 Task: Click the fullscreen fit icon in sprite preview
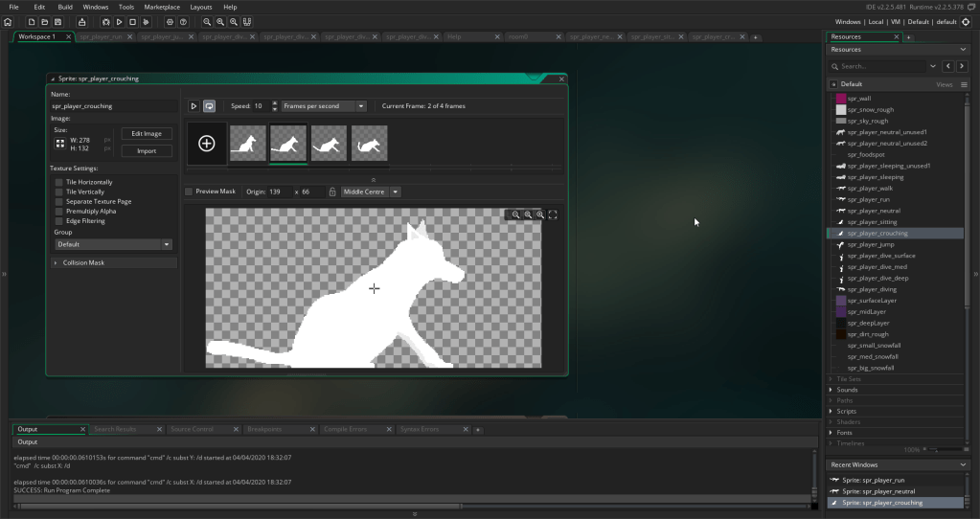(553, 215)
